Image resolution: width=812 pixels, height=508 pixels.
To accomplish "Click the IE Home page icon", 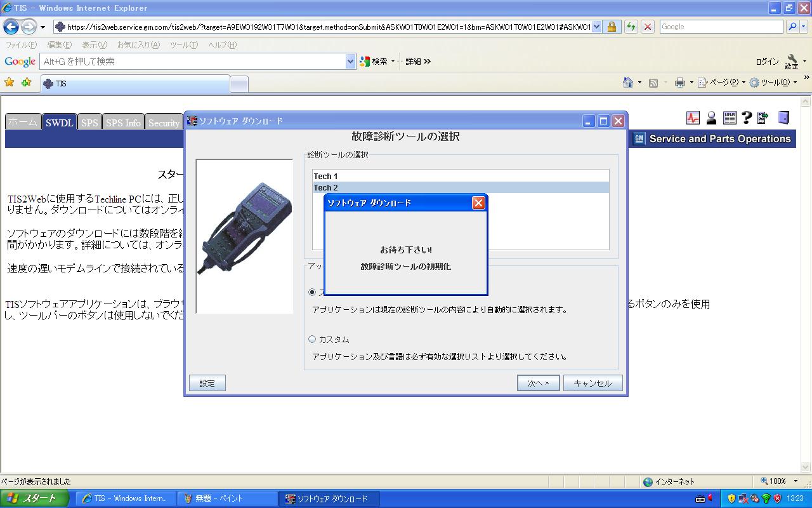I will [x=628, y=83].
